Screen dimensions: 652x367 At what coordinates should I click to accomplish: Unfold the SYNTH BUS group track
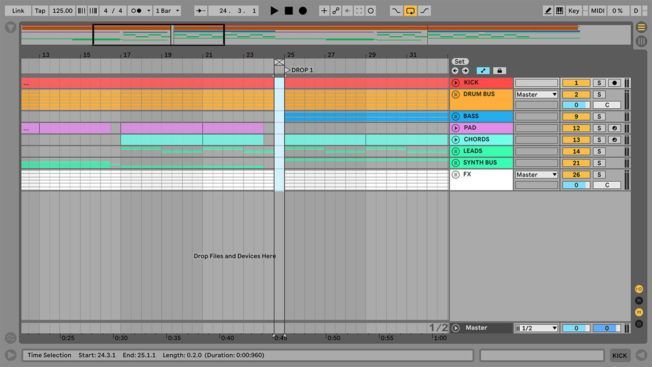point(456,163)
